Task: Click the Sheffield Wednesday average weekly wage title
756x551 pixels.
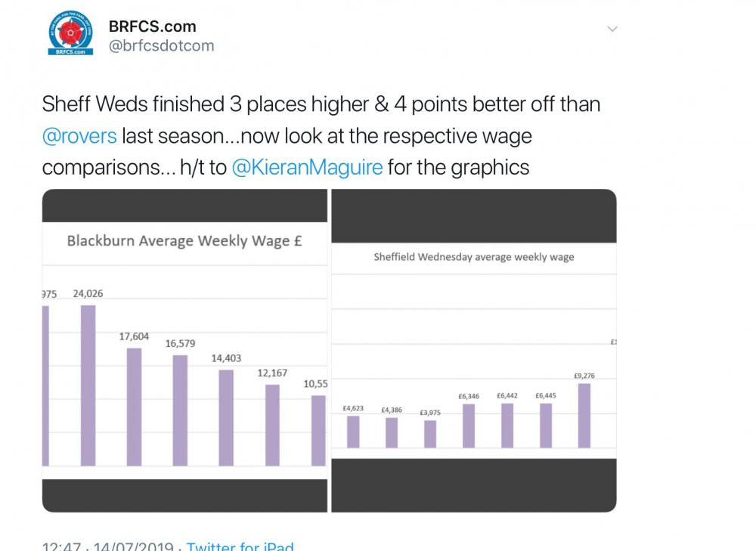Action: click(x=474, y=257)
